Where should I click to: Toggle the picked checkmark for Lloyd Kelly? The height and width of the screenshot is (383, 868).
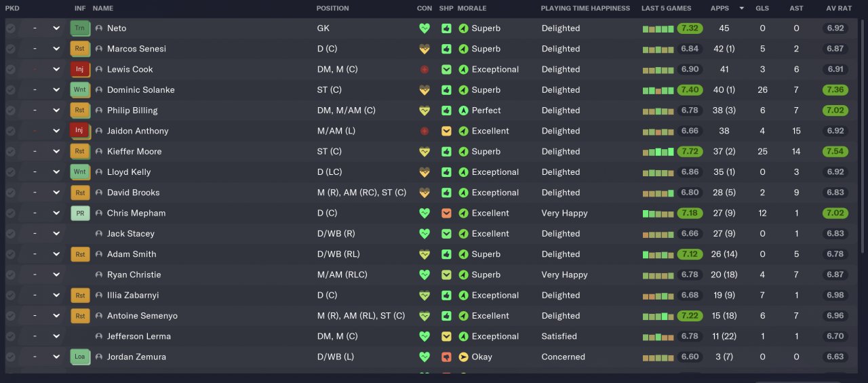pos(10,172)
